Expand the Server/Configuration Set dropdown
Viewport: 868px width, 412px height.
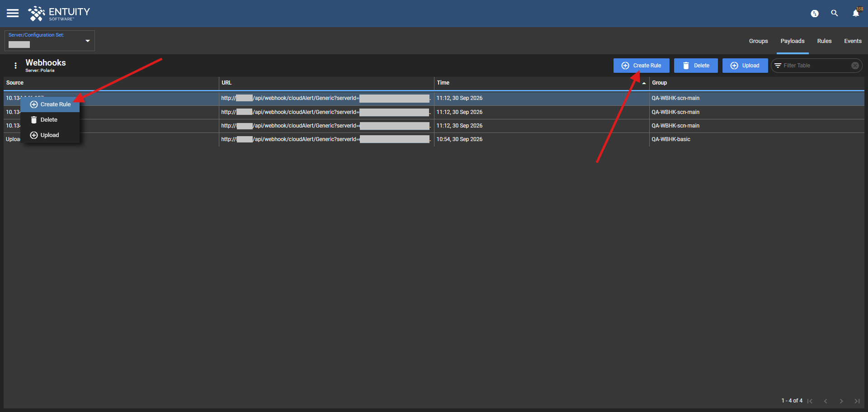point(88,41)
